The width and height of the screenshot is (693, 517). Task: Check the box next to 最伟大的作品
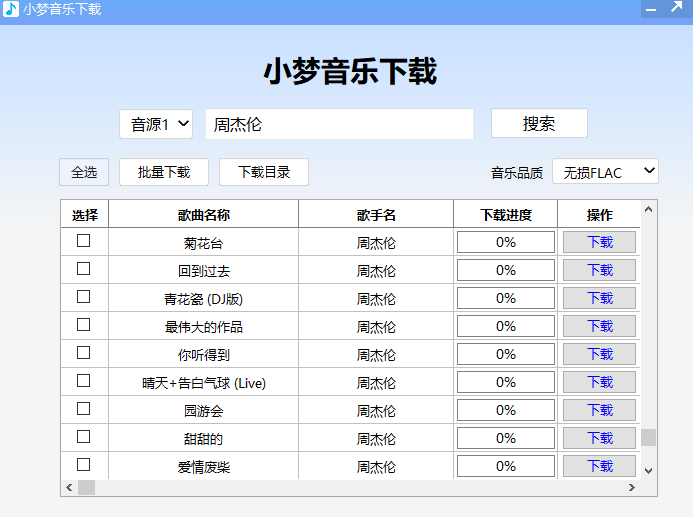84,325
